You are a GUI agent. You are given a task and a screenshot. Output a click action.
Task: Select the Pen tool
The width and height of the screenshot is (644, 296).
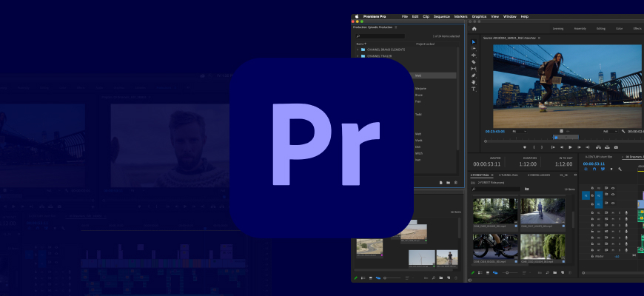click(x=473, y=75)
